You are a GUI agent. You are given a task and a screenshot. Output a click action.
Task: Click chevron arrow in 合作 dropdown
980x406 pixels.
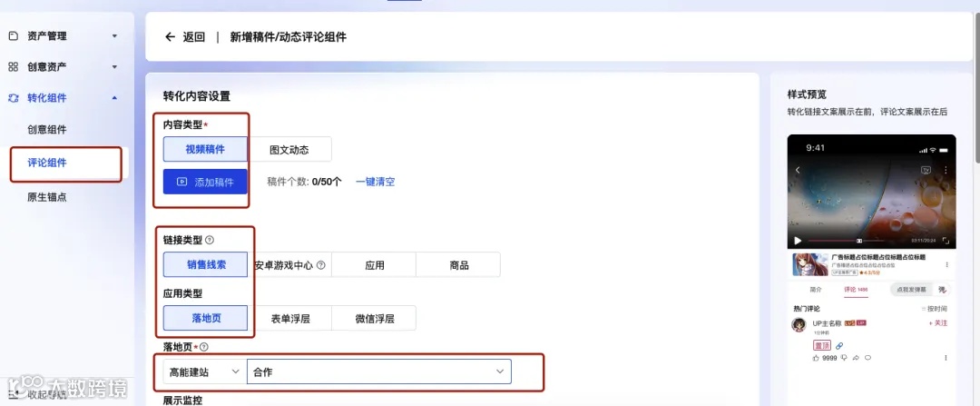(x=499, y=371)
